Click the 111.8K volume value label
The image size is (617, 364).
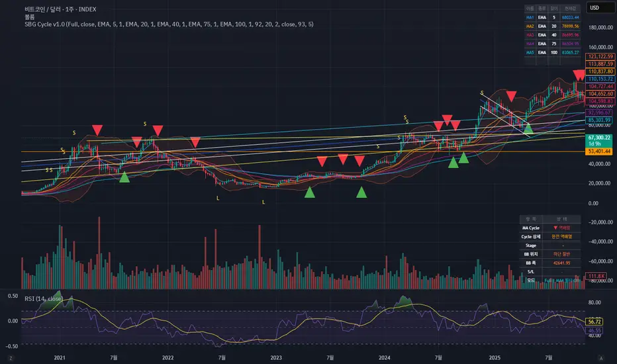(x=596, y=276)
